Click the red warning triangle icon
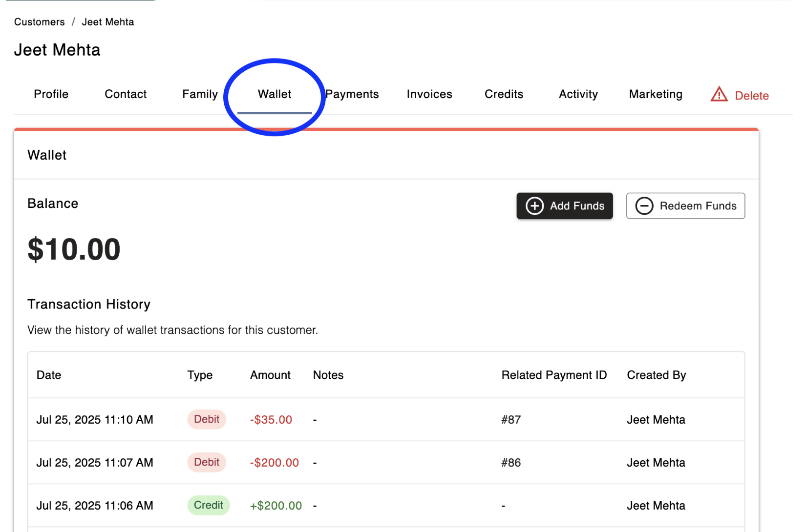This screenshot has width=807, height=532. [x=719, y=94]
